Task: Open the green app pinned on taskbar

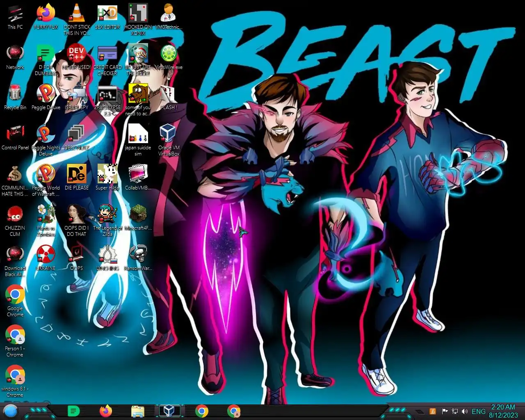Action: pyautogui.click(x=73, y=411)
